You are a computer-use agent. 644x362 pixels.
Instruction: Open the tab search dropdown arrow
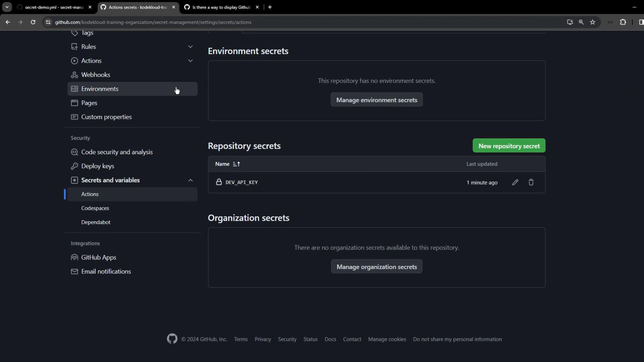click(x=7, y=7)
